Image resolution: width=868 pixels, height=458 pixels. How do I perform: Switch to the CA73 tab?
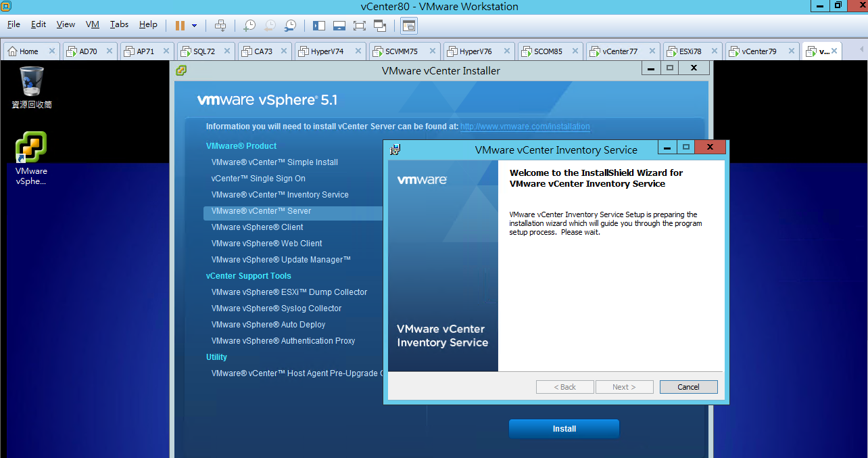click(264, 51)
